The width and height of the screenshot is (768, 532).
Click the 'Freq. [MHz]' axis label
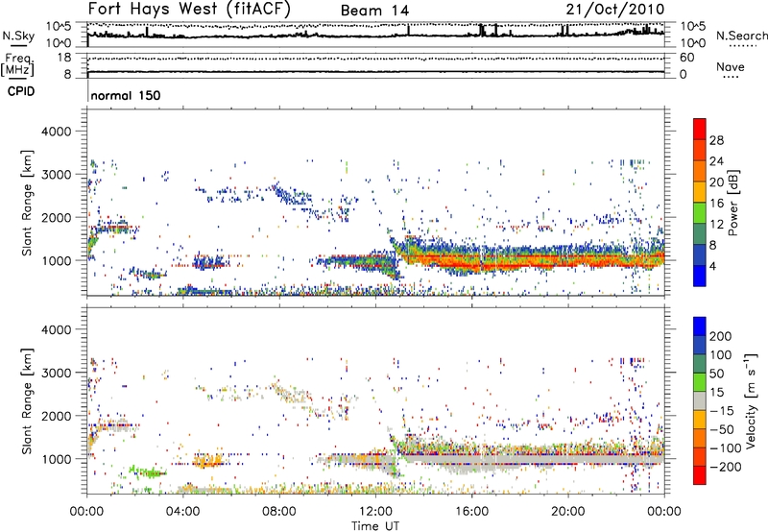17,65
